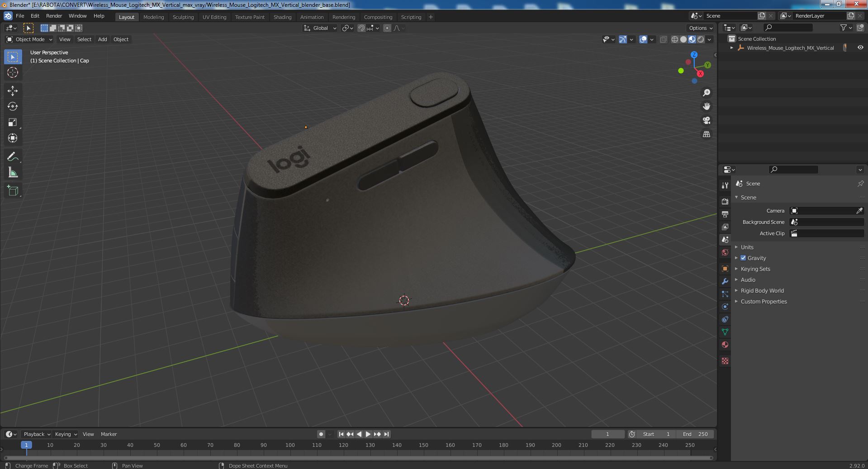Expand the Audio panel
This screenshot has width=868, height=469.
pos(748,280)
